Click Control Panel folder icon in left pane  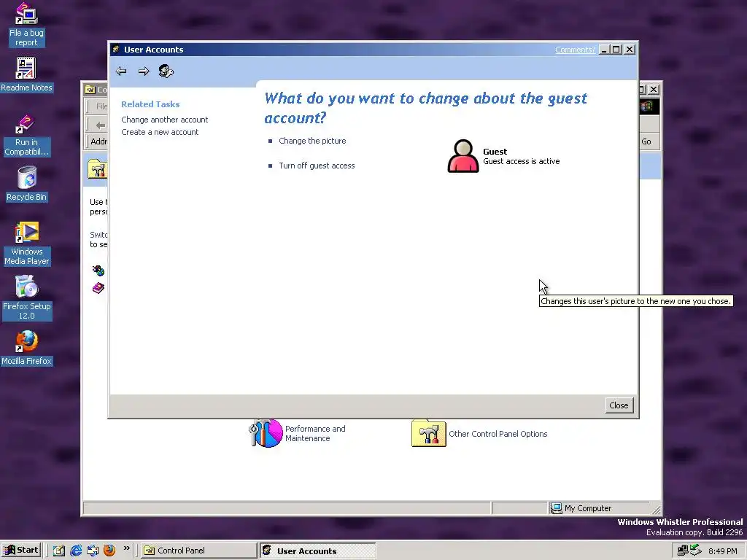(x=97, y=169)
